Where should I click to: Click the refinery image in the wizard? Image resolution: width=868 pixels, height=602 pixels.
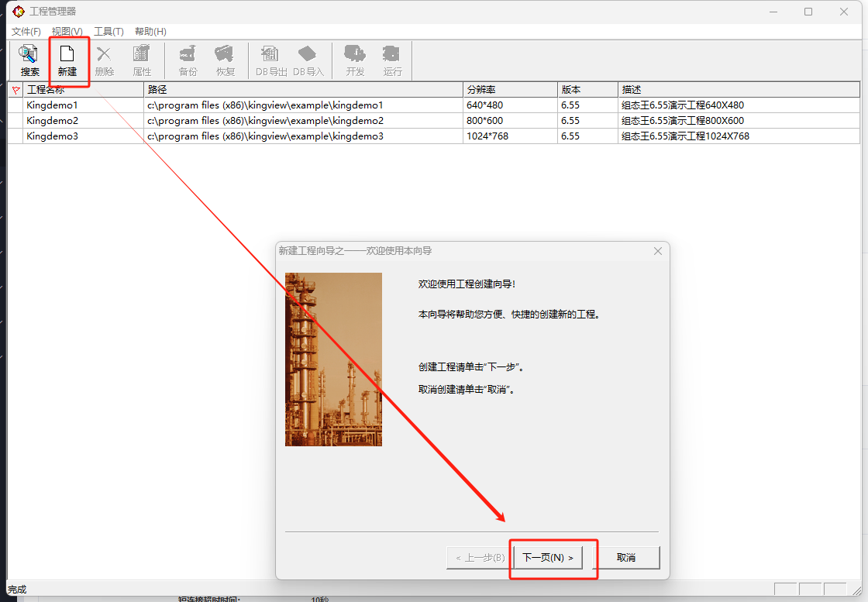pyautogui.click(x=333, y=359)
